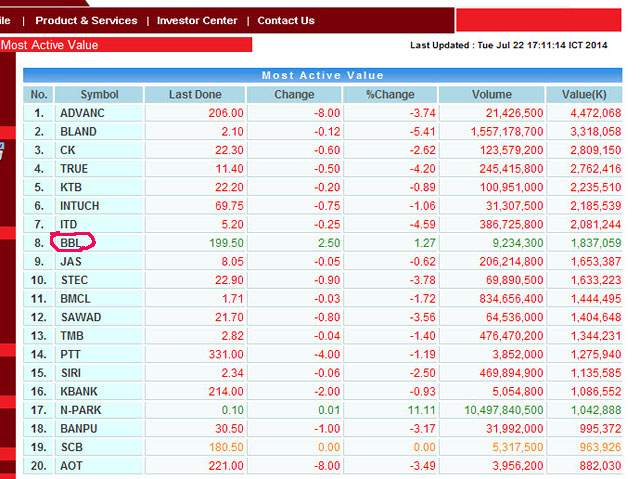Viewport: 640px width, 479px height.
Task: Sort by the Value(K) column header
Action: point(590,95)
